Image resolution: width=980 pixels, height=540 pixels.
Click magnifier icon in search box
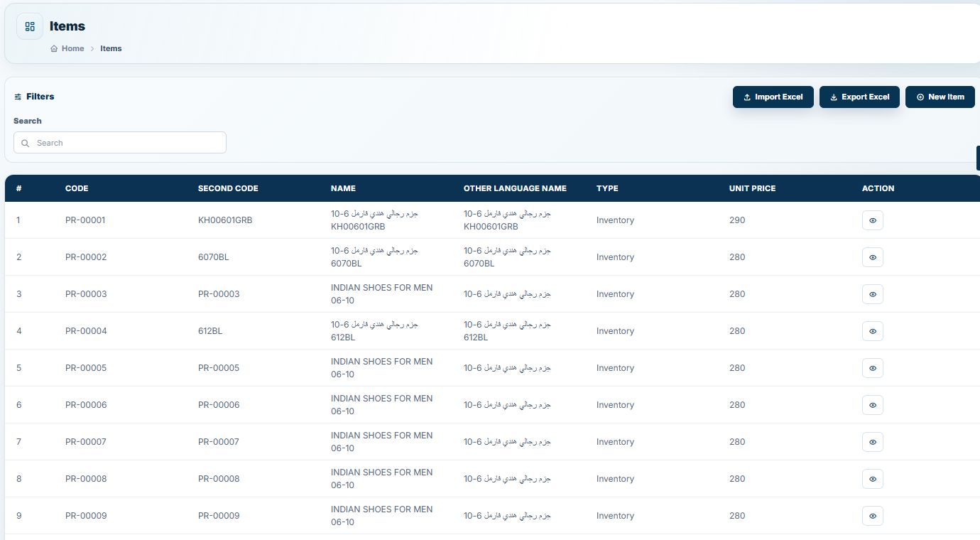(x=26, y=143)
